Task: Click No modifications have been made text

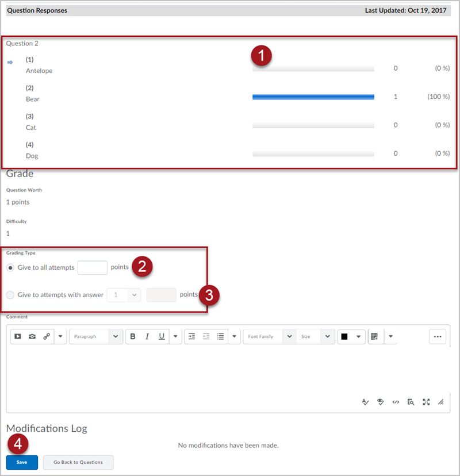Action: (228, 446)
